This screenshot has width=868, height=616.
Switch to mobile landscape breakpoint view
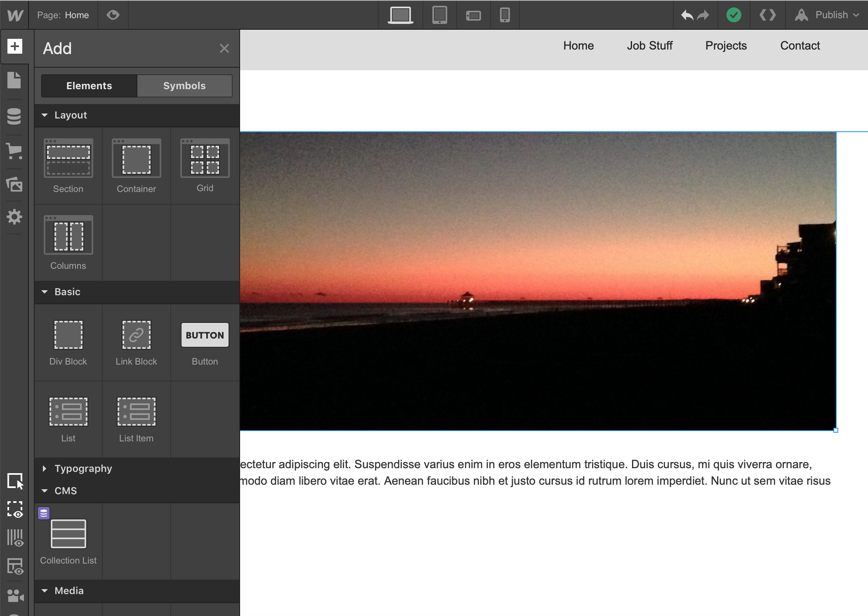click(473, 16)
